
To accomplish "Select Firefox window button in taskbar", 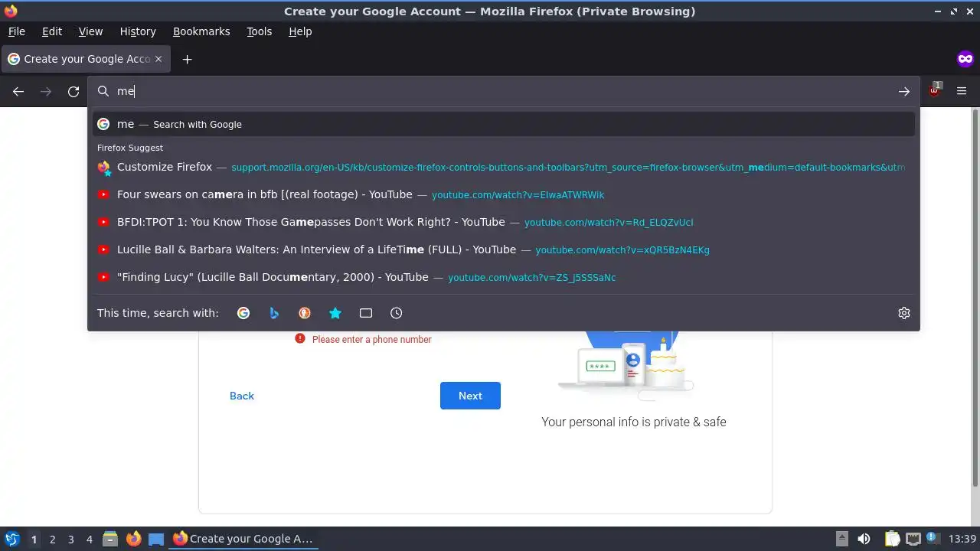I will (243, 539).
